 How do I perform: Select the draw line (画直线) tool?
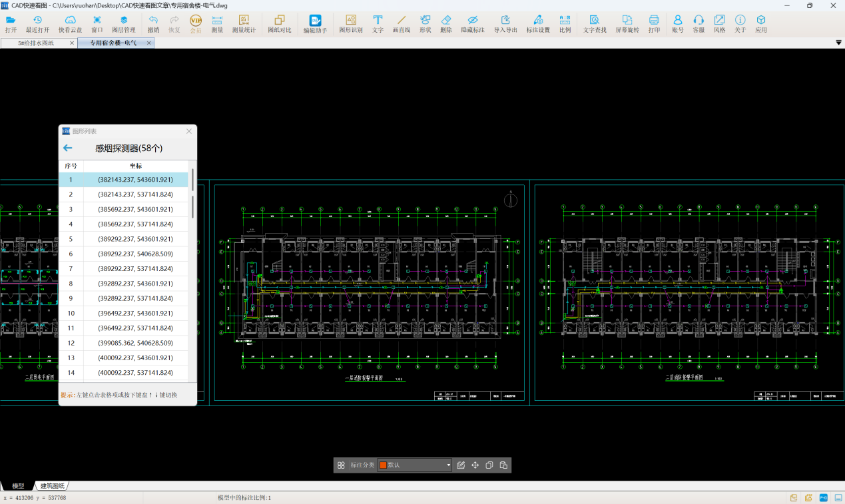tap(402, 24)
